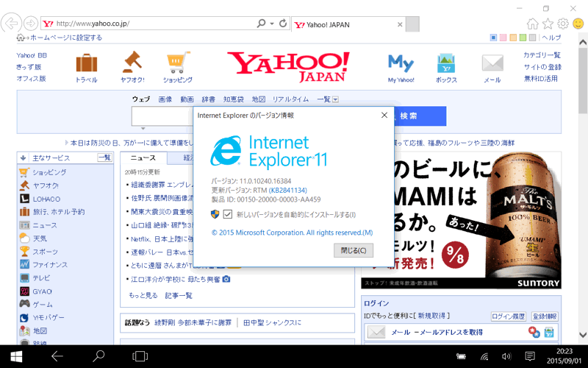This screenshot has height=368, width=588.
Task: Open the メール envelope icon in header
Action: 492,63
